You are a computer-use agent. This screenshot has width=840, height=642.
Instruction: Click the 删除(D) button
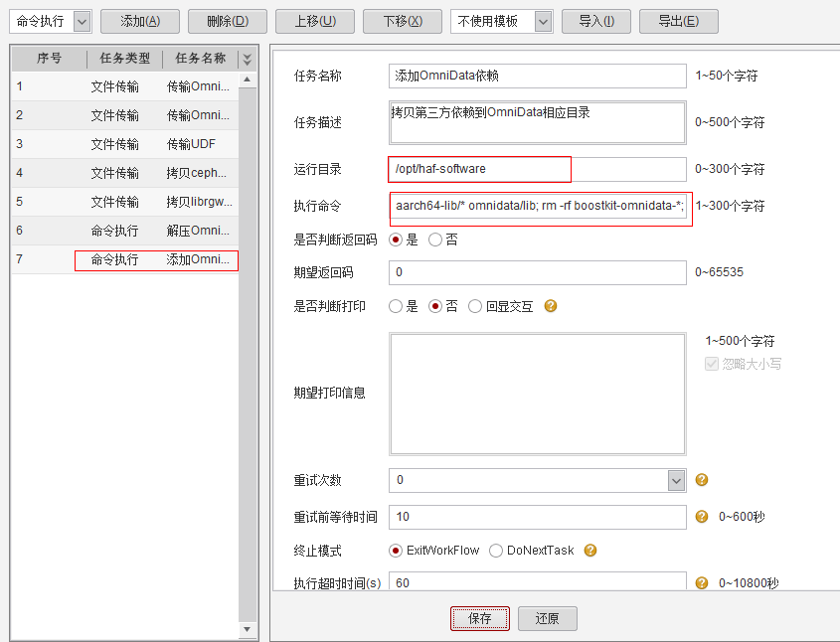(x=228, y=22)
